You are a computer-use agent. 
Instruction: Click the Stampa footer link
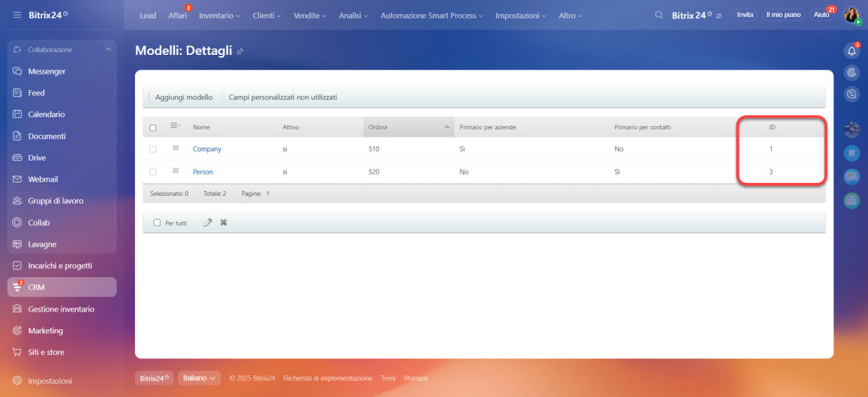pyautogui.click(x=415, y=378)
